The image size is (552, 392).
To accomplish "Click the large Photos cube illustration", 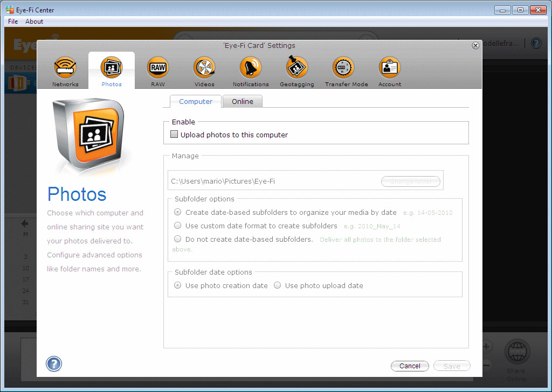I will 88,134.
